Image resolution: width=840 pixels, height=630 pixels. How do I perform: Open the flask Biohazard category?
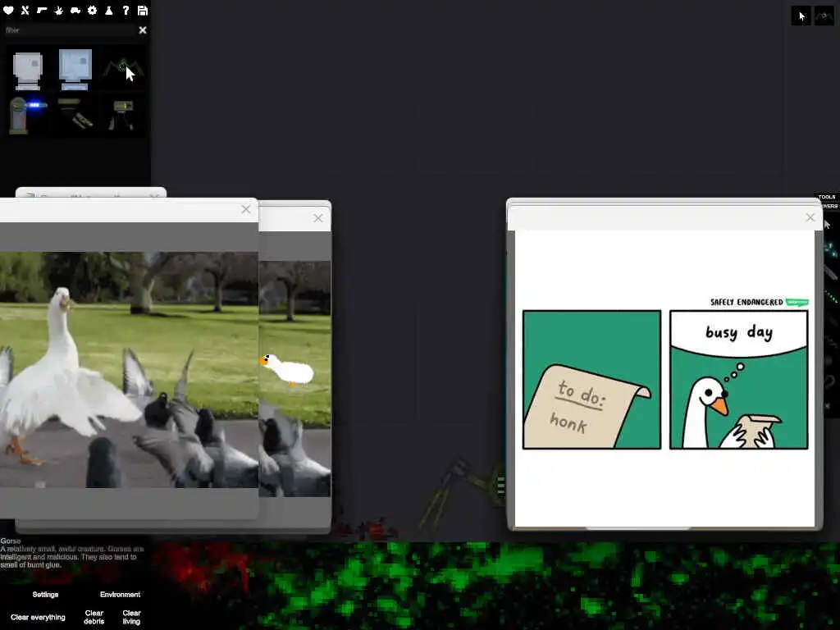(109, 10)
